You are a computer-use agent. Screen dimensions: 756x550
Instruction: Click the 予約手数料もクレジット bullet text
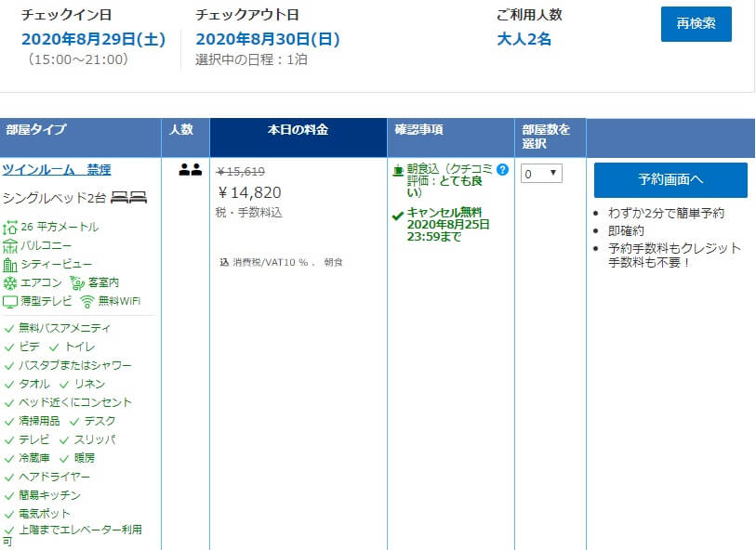674,255
